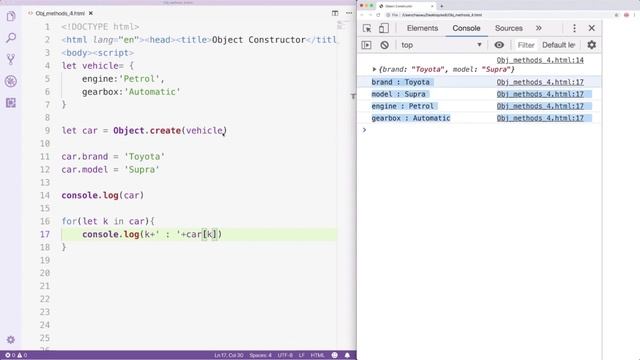Click the HTML language mode status
The height and width of the screenshot is (360, 640).
[318, 355]
